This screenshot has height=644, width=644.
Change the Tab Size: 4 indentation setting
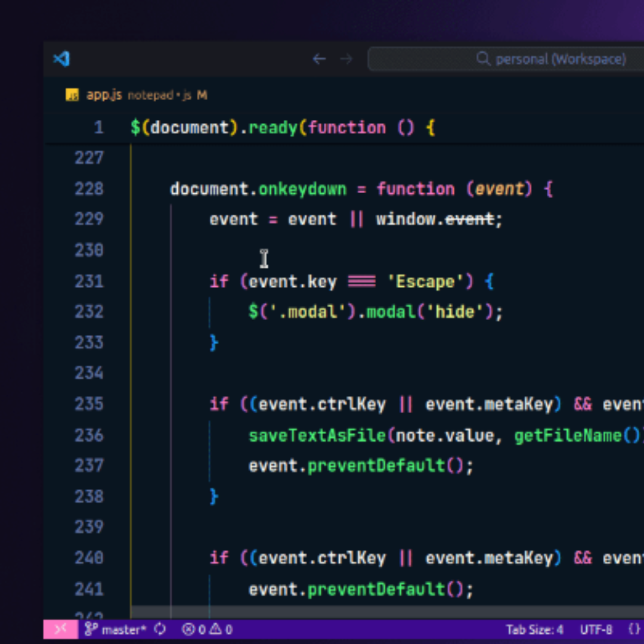[534, 629]
